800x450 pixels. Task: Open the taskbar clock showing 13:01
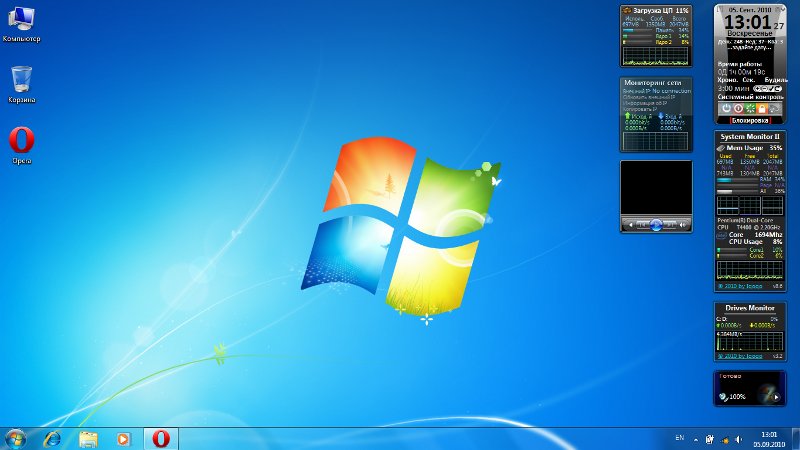[x=769, y=439]
